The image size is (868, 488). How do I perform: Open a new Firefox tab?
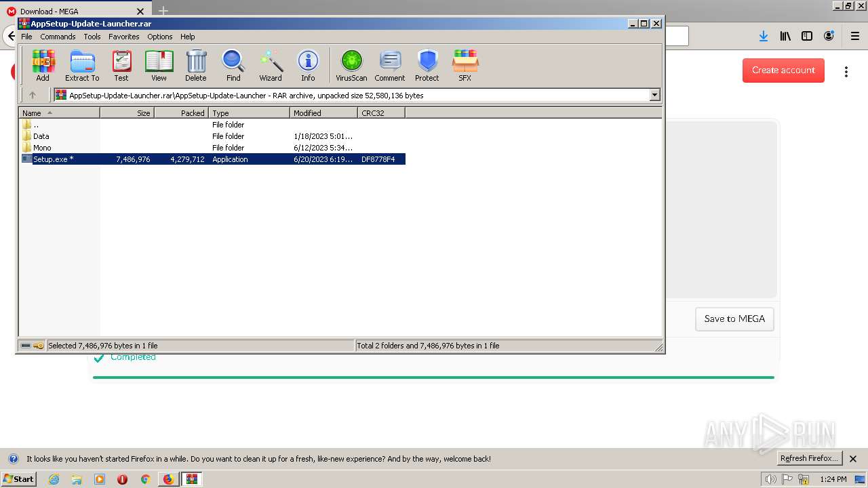click(163, 11)
